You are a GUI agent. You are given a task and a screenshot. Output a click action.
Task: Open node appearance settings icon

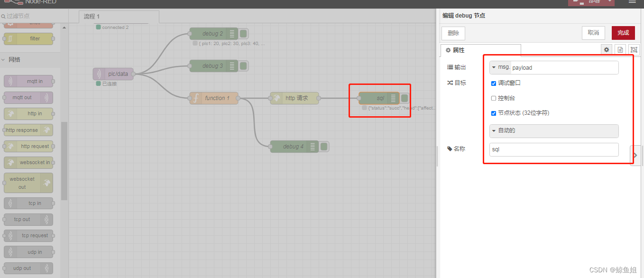point(634,50)
